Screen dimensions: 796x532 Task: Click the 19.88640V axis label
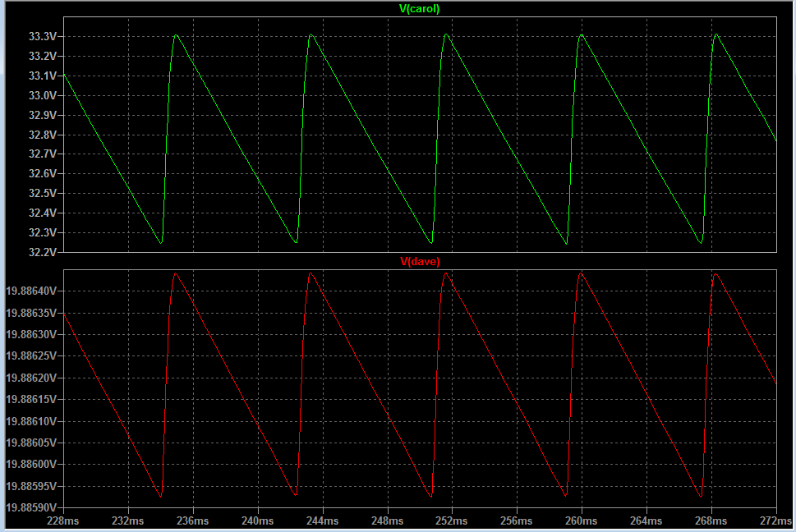[31, 291]
